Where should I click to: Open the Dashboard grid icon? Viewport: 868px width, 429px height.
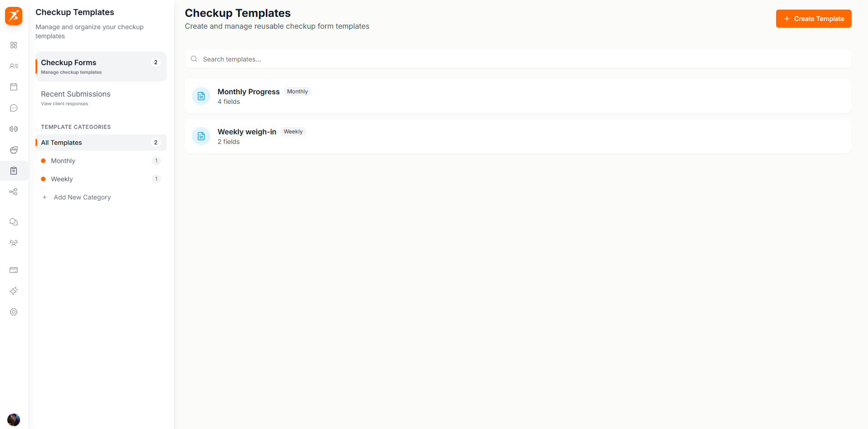pos(14,45)
